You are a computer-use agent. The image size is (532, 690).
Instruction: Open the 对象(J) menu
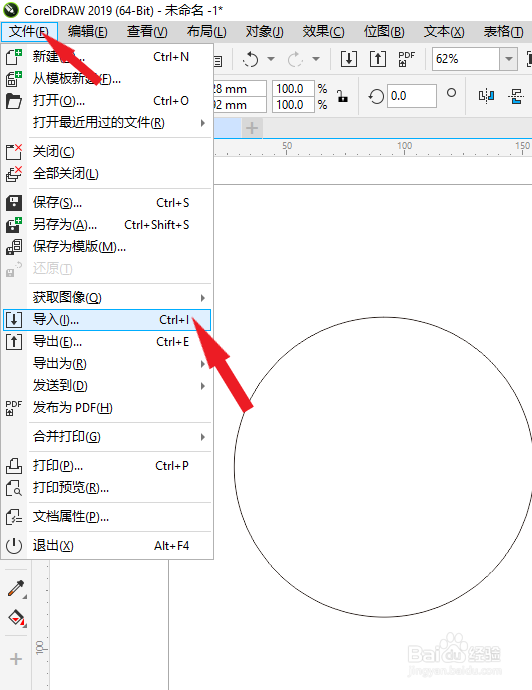point(264,32)
